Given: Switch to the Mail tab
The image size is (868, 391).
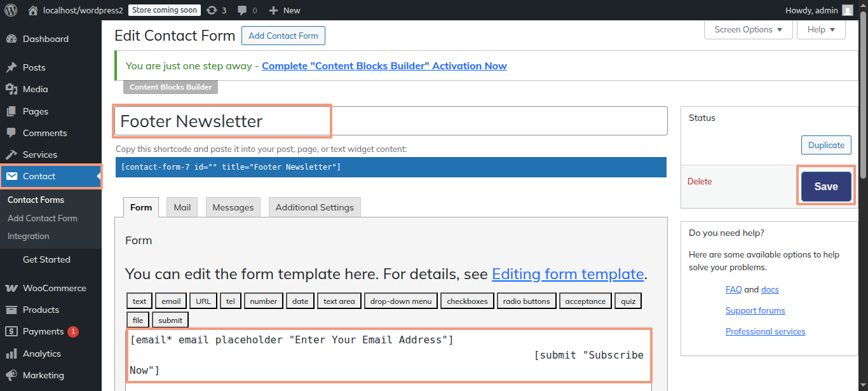Looking at the screenshot, I should coord(182,207).
